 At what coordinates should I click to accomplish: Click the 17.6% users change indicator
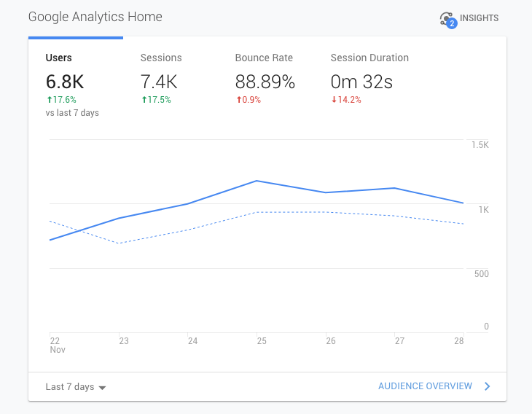pyautogui.click(x=61, y=100)
